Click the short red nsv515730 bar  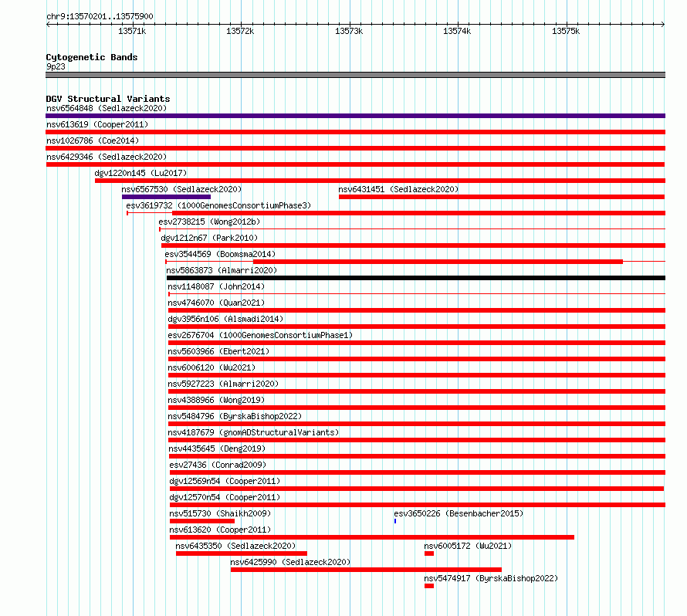[202, 521]
